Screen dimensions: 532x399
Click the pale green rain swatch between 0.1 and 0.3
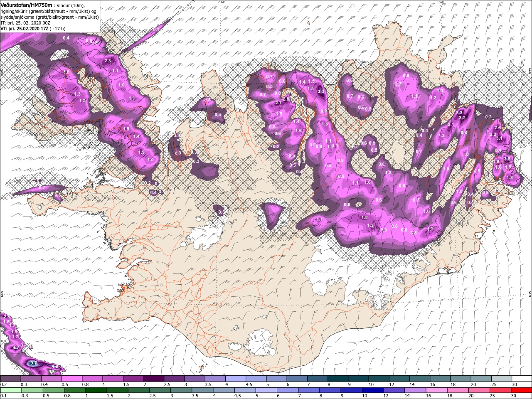(10, 390)
